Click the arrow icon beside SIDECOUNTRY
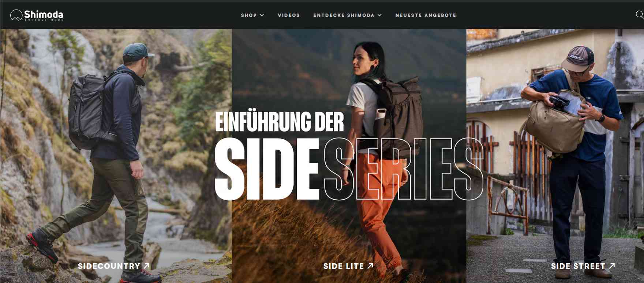The image size is (644, 283). coord(147,266)
